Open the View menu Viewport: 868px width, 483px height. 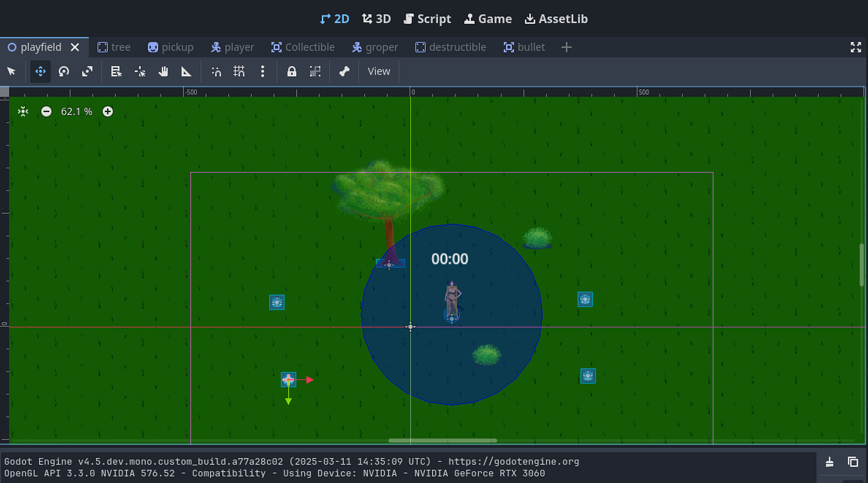click(x=379, y=71)
